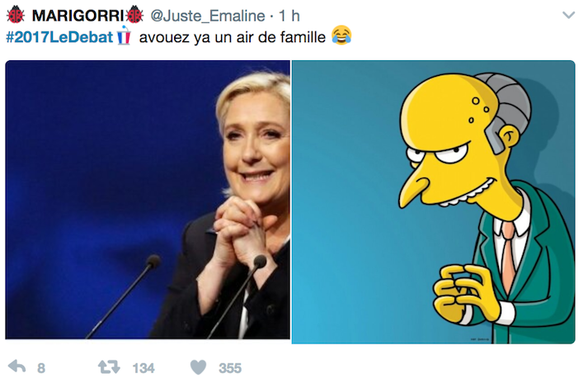Click the microphones in the left photo
588x388 pixels.
pyautogui.click(x=178, y=296)
